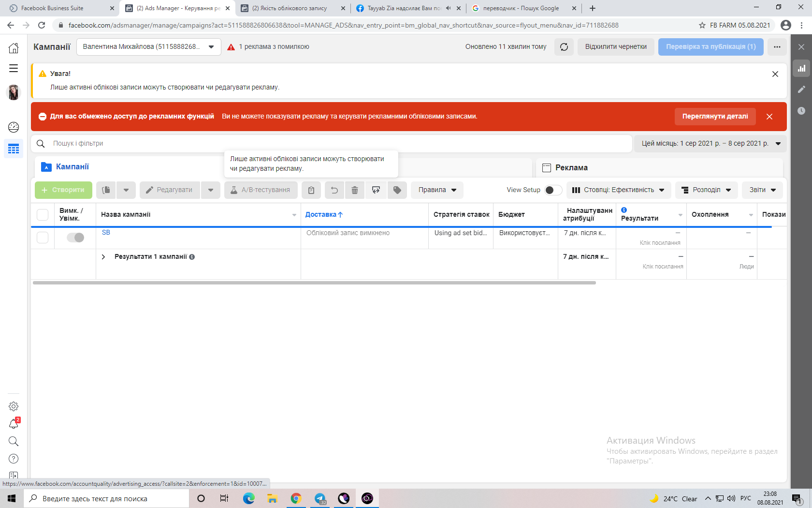Click the horizontal scrollbar under the table
The image size is (812, 508).
(314, 283)
